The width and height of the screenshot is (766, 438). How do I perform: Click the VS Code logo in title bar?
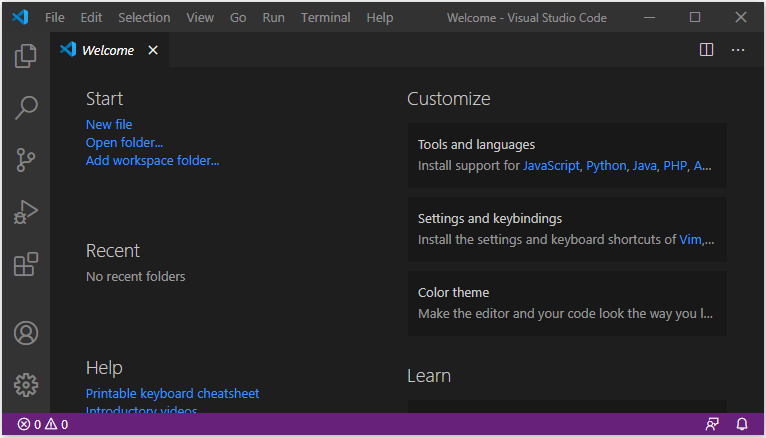[x=20, y=18]
